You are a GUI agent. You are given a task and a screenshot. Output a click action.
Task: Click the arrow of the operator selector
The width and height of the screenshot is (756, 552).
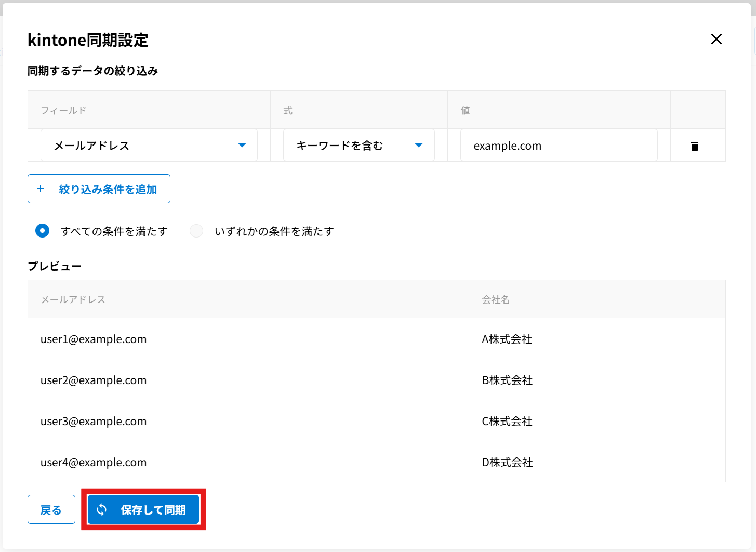(x=419, y=146)
